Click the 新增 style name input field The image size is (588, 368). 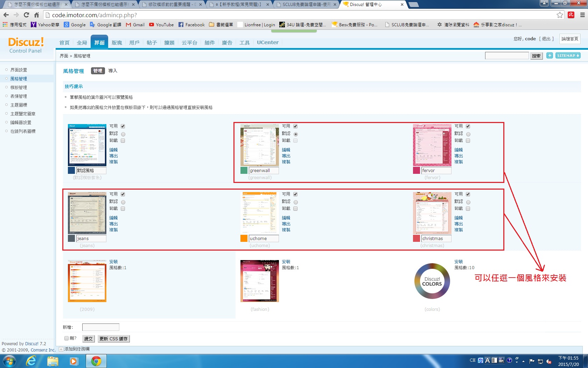pyautogui.click(x=101, y=327)
